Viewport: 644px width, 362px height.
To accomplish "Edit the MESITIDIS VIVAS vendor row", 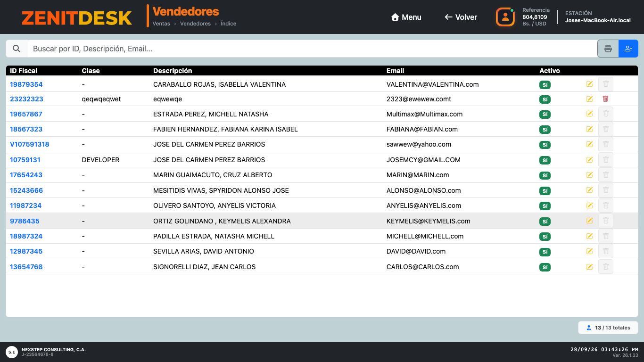I will click(589, 190).
